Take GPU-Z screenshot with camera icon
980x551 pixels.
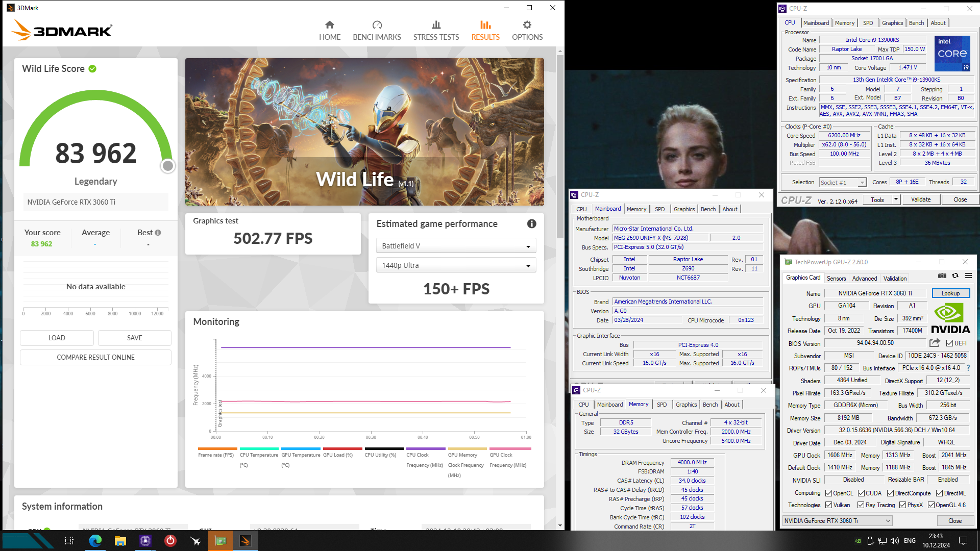pos(942,275)
